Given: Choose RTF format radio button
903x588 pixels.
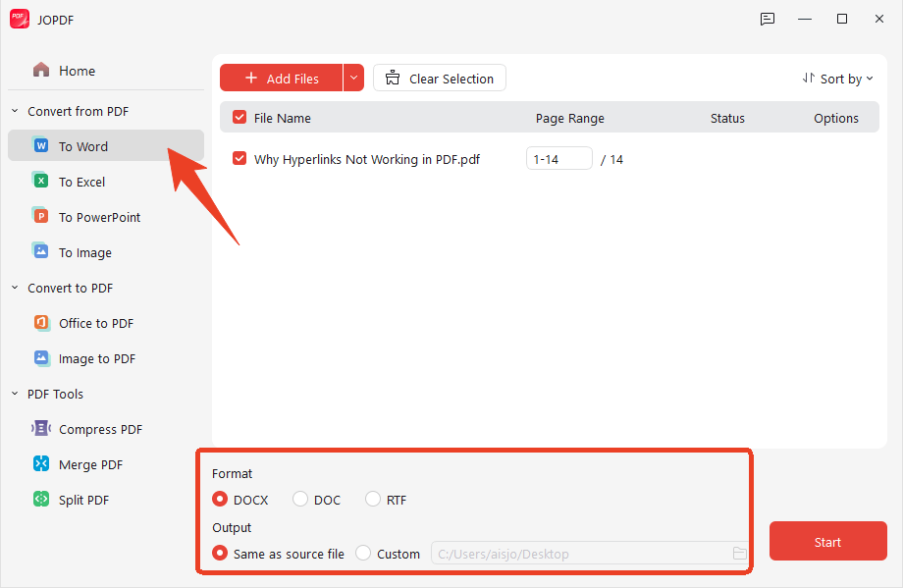Looking at the screenshot, I should pos(373,499).
